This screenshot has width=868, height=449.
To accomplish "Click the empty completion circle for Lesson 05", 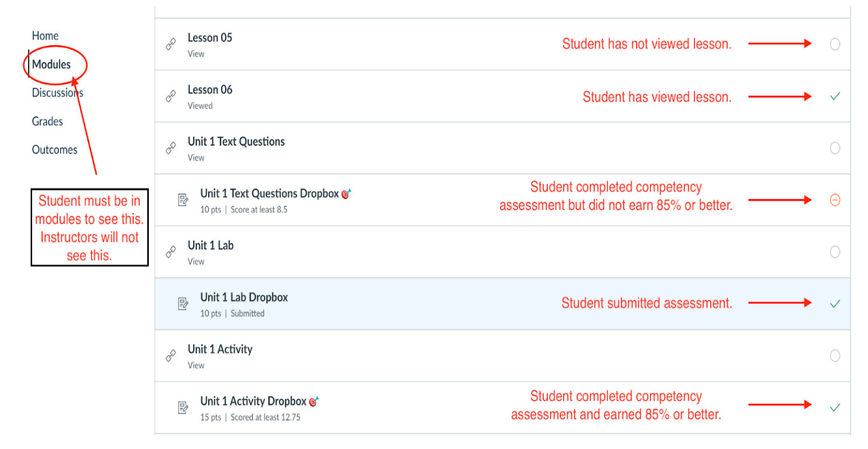I will (835, 44).
